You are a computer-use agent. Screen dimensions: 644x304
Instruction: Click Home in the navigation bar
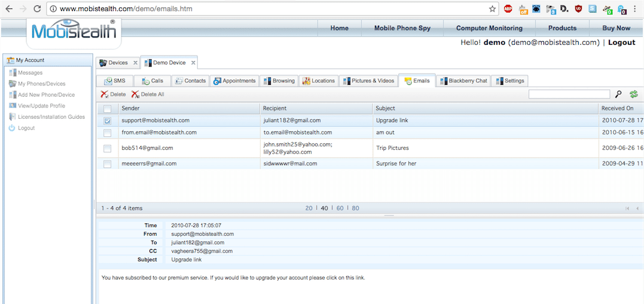[x=339, y=28]
